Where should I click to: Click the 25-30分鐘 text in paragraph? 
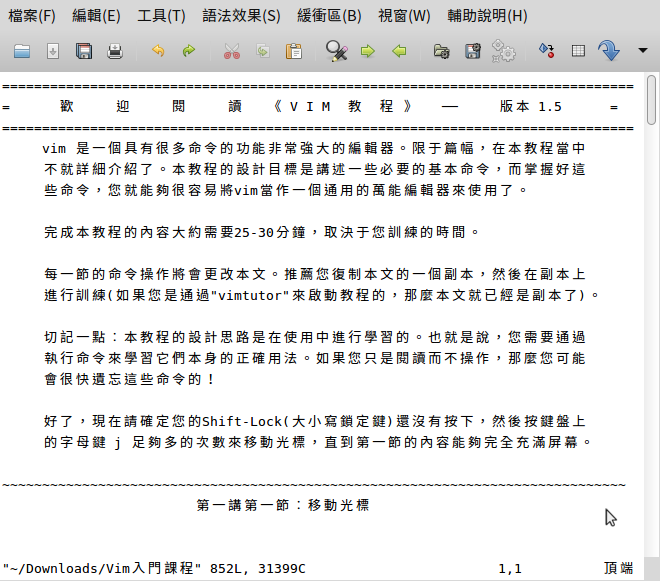[x=270, y=232]
